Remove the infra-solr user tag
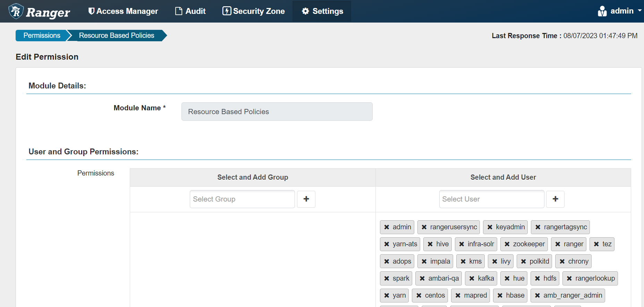This screenshot has width=644, height=307. pyautogui.click(x=461, y=244)
